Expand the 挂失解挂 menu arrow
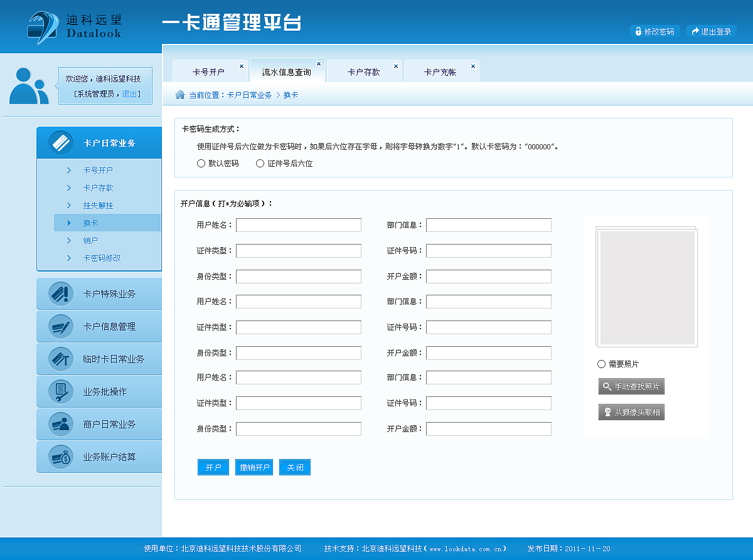 click(69, 205)
